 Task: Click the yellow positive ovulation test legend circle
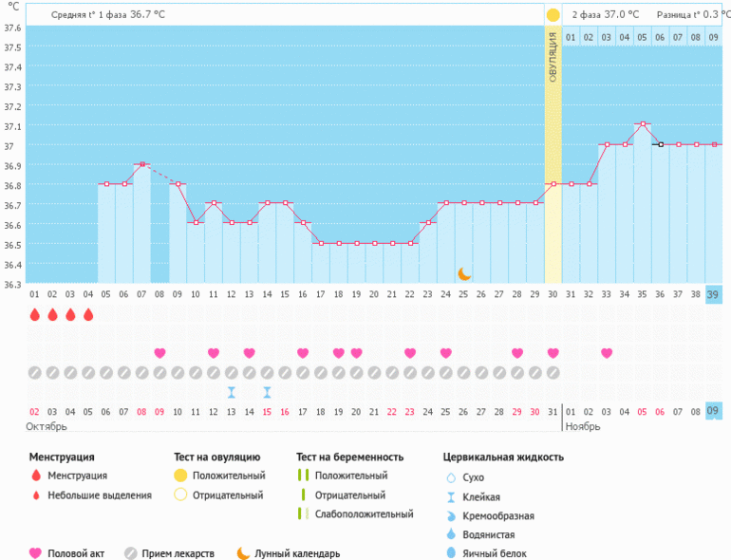180,475
